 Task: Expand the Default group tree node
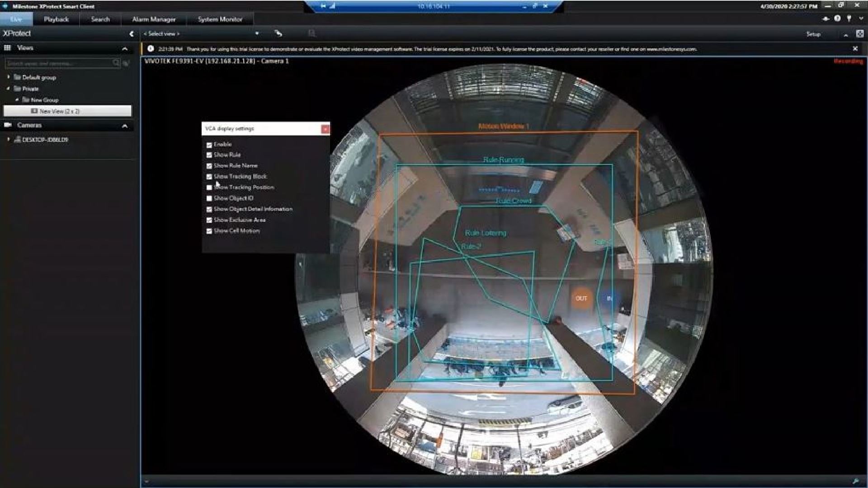[8, 77]
